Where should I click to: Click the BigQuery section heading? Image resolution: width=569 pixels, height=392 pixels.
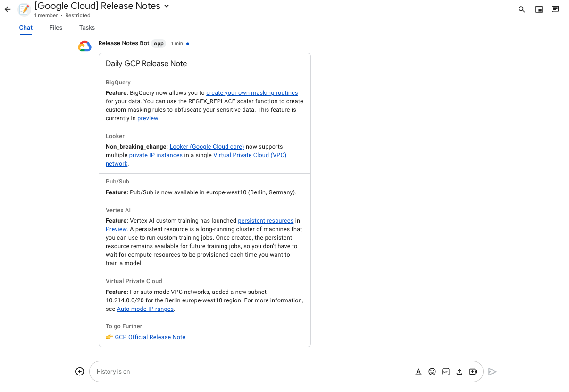click(x=118, y=83)
